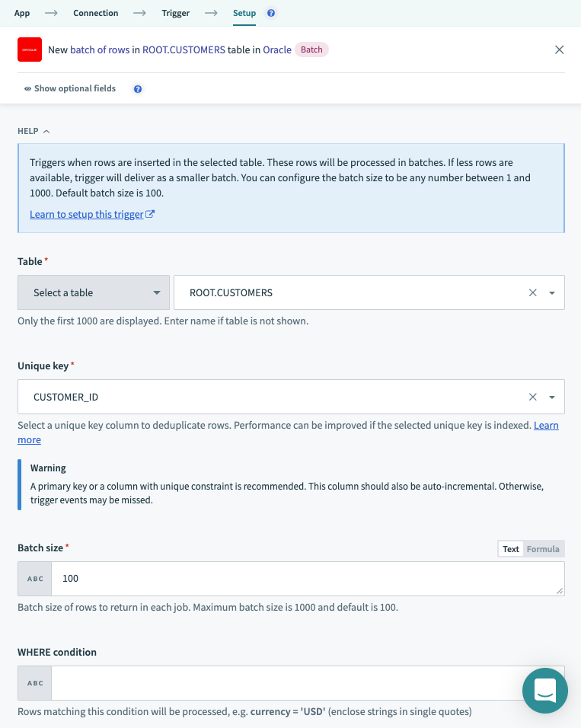This screenshot has width=581, height=728.
Task: Open the chat support bubble
Action: 544,690
